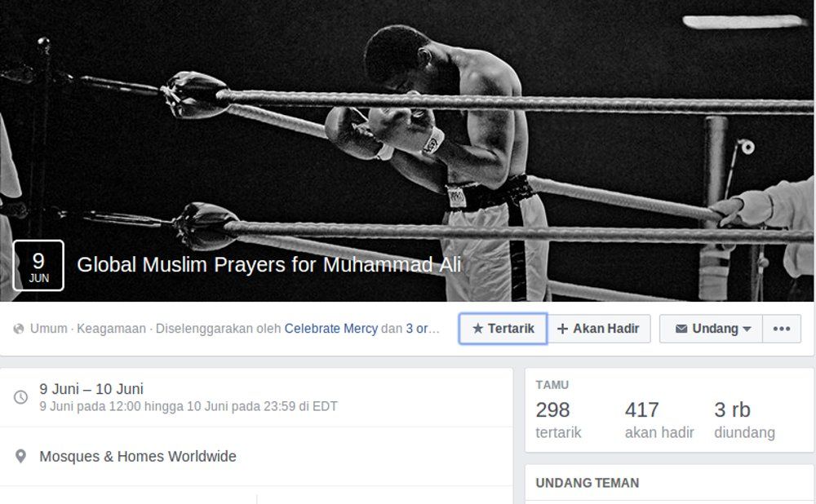Screen dimensions: 816x504
Task: View the 298 tertarik guest list
Action: coord(558,420)
